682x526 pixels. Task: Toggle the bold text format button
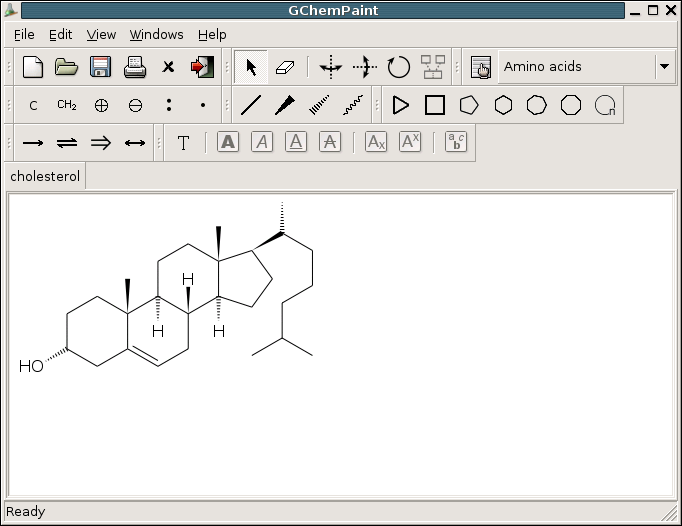[228, 143]
